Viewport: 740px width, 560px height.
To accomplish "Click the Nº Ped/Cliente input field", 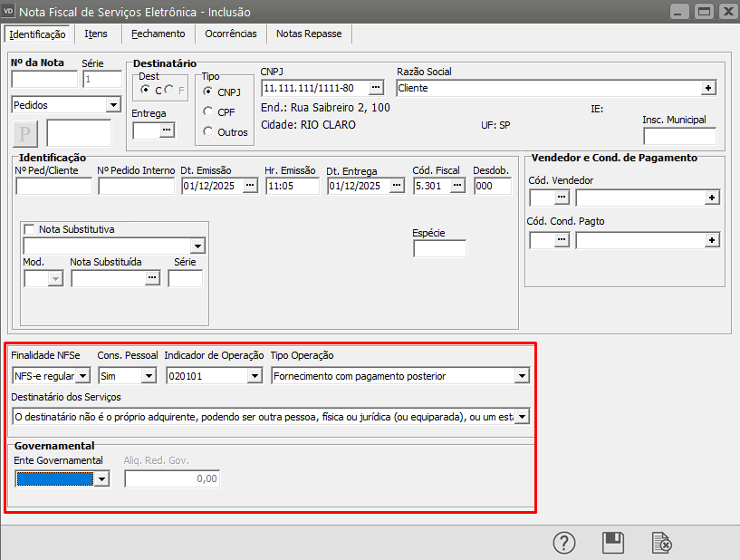I will [53, 186].
